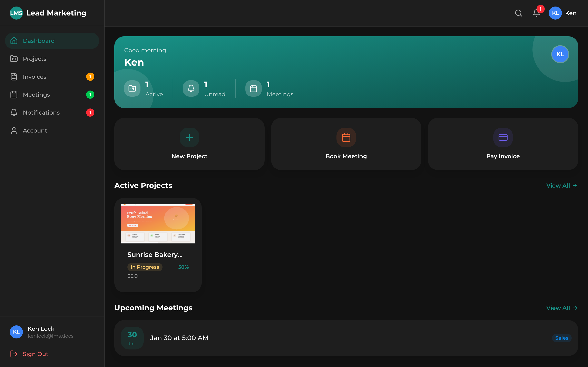The height and width of the screenshot is (367, 588).
Task: Open Meetings using the calendar icon
Action: point(14,94)
